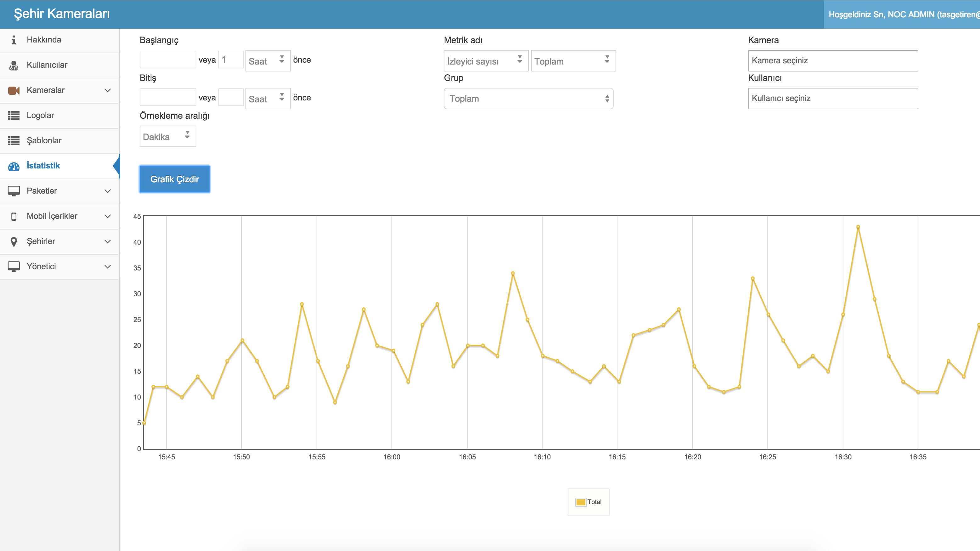Click the 45 y-axis label
Screen dimensions: 980x551
pyautogui.click(x=137, y=217)
